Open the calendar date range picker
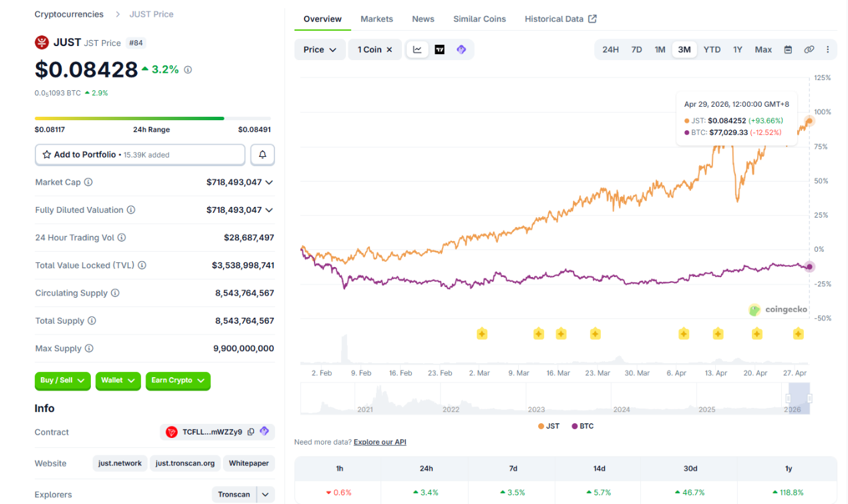This screenshot has height=504, width=848. (x=788, y=49)
